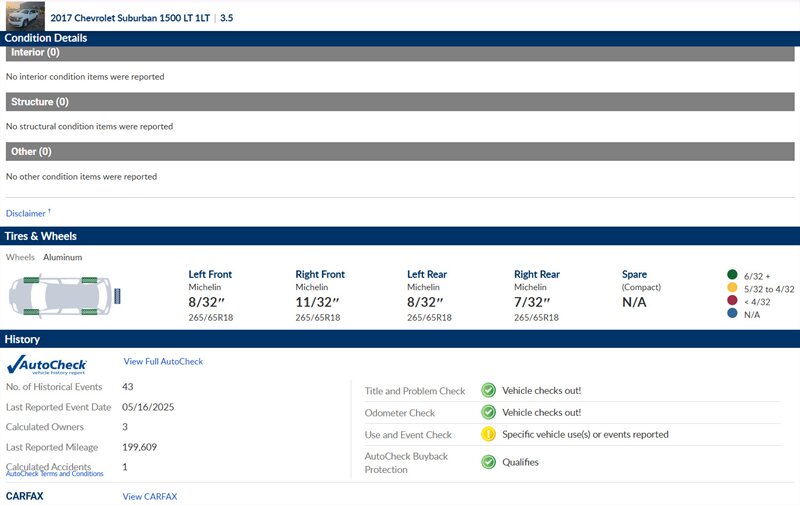Click the spare tire icon on diagram
800x505 pixels.
tap(118, 296)
